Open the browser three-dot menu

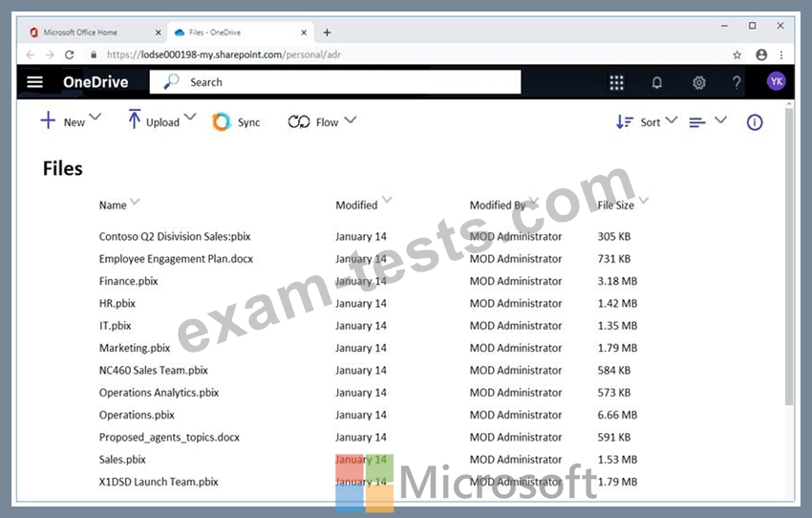click(780, 54)
